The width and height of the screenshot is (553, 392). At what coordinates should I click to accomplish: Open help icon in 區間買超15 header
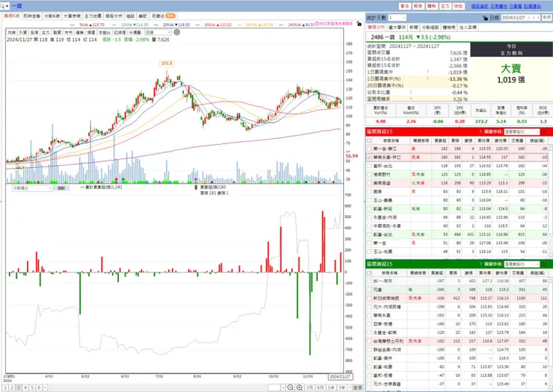(x=481, y=132)
